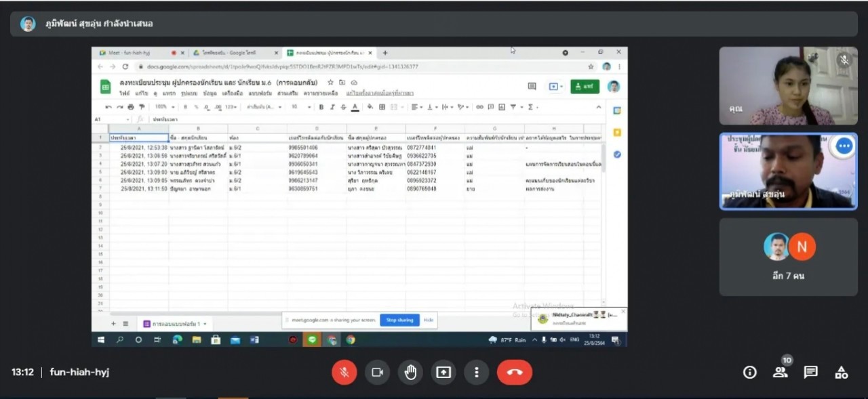This screenshot has width=868, height=399.
Task: Click the text color button in Sheets
Action: click(354, 107)
